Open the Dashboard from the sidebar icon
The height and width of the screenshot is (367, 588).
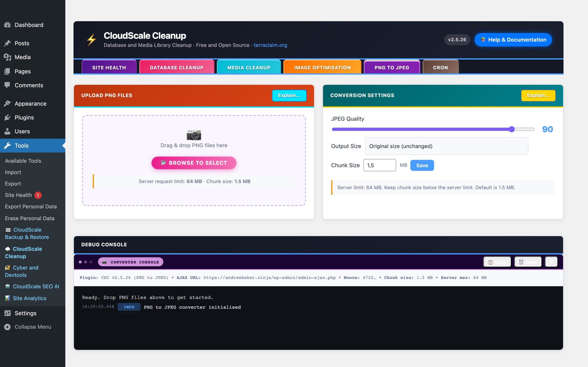(8, 25)
